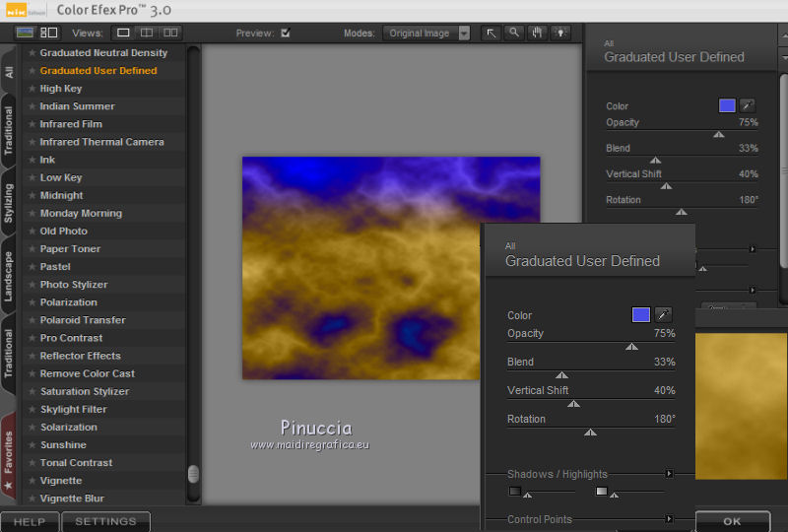Select the single image view
The image size is (788, 532).
point(123,33)
